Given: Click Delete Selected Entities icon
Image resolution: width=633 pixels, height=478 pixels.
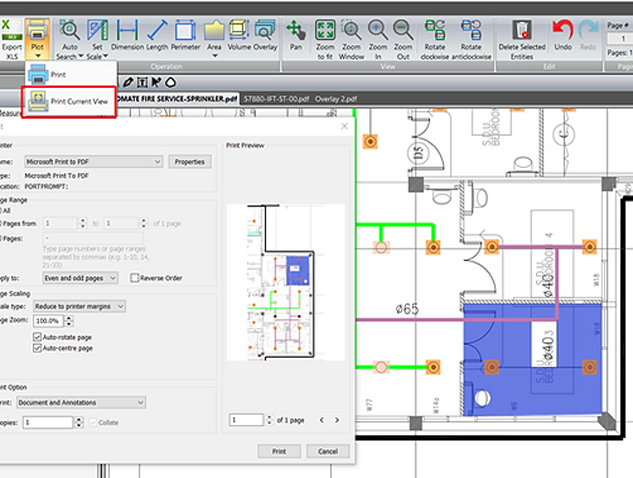Looking at the screenshot, I should coord(522,34).
